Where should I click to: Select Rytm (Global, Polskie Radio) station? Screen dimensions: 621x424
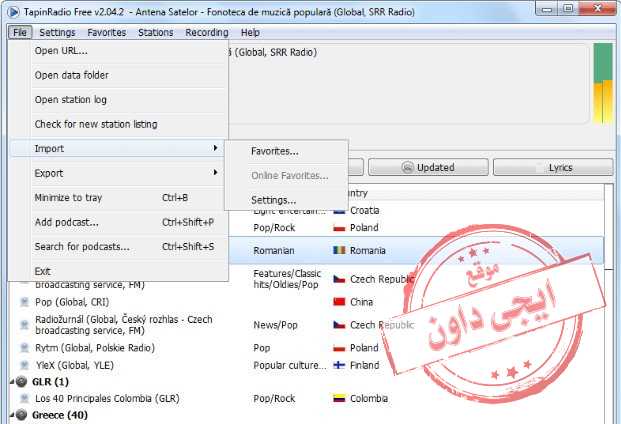[x=95, y=348]
